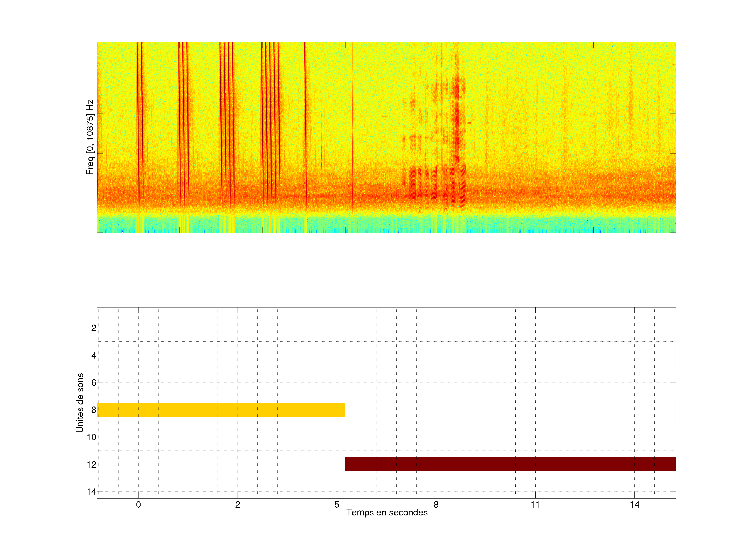Select the 'Temps en secondes' x-axis label
The height and width of the screenshot is (560, 747).
pos(387,512)
